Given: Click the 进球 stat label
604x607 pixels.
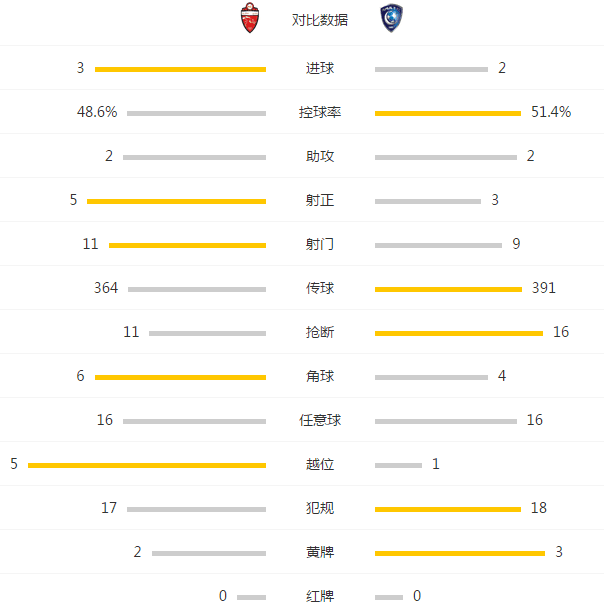Looking at the screenshot, I should point(320,69).
